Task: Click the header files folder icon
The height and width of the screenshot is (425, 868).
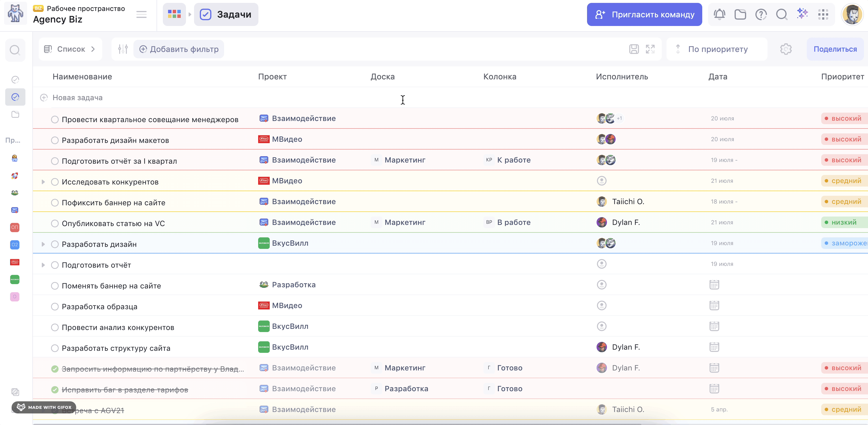Action: coord(740,14)
